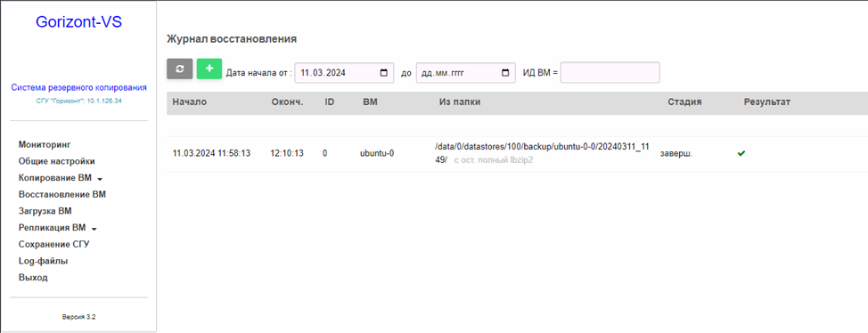
Task: Click the Gorizont-VS title link
Action: click(78, 22)
